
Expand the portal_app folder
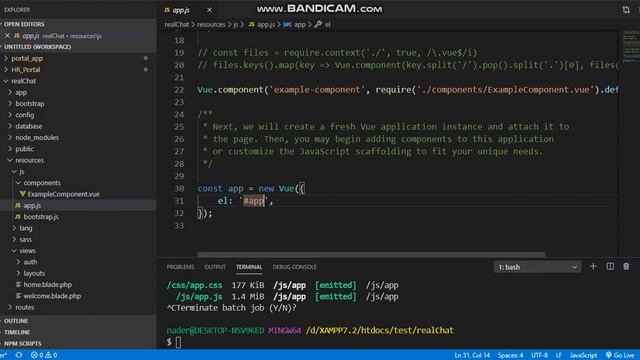tap(27, 58)
